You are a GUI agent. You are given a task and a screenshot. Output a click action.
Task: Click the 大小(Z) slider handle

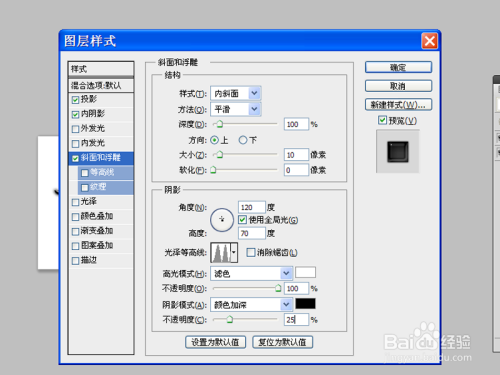[220, 155]
